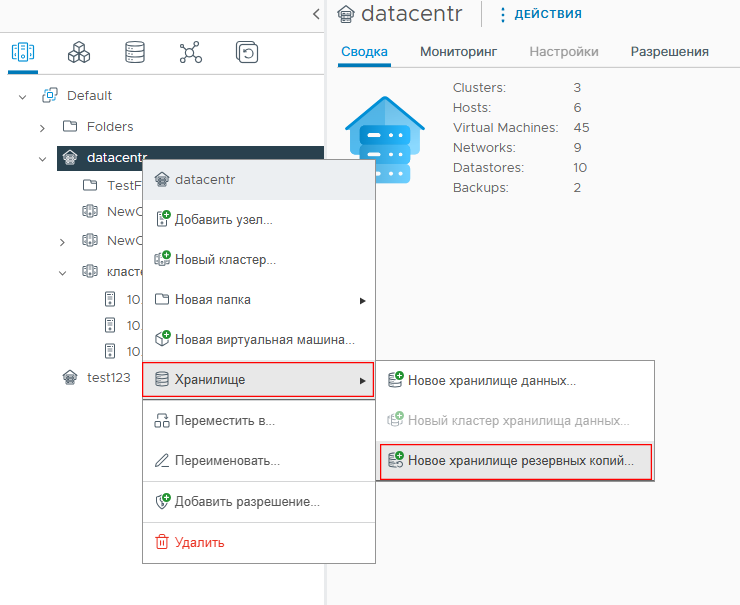
Task: Click the Virtual Machines count 45
Action: 581,127
